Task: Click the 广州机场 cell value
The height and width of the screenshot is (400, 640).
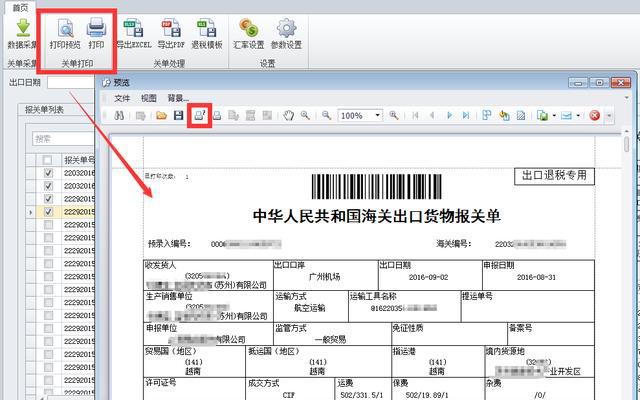Action: point(324,277)
